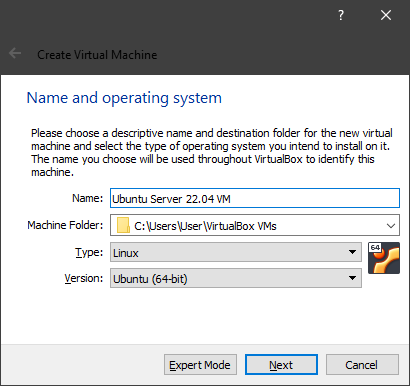Open the Machine Folder combo box
Viewport: 410px width, 386px height.
255,225
